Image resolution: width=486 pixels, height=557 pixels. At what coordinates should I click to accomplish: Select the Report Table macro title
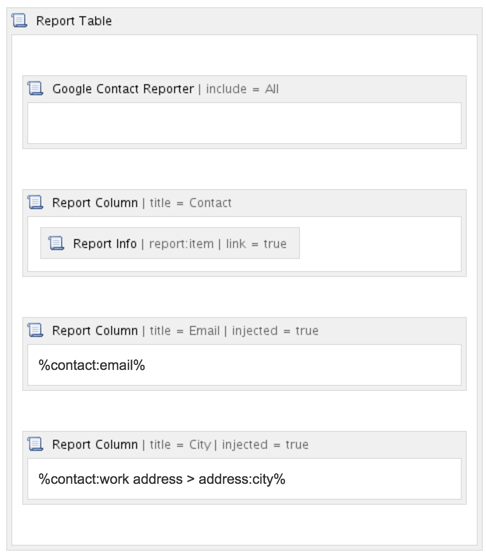(74, 21)
